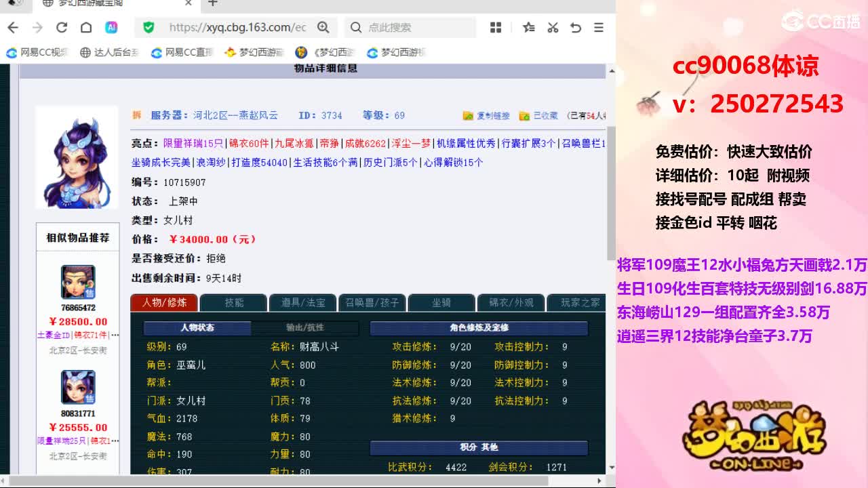
Task: Click the 机缘属性优秀 highlight tag
Action: click(466, 144)
